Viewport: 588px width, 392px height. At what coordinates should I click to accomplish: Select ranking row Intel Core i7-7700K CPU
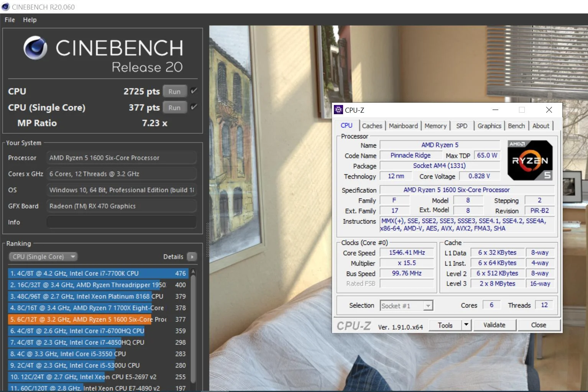98,273
